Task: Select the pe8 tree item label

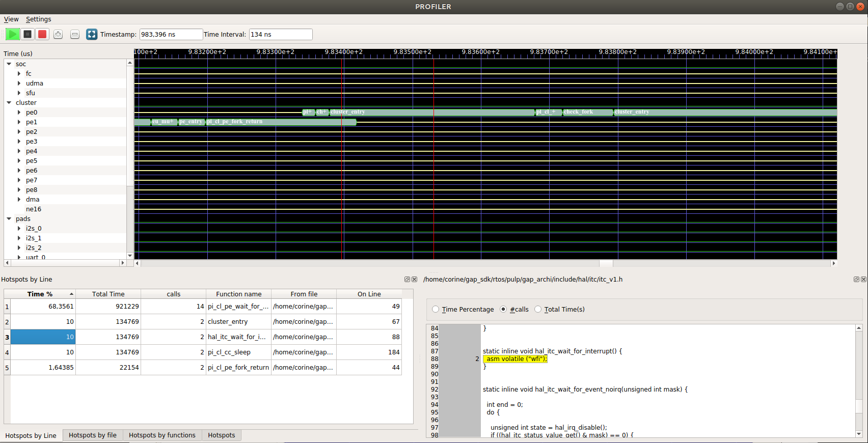Action: tap(32, 189)
